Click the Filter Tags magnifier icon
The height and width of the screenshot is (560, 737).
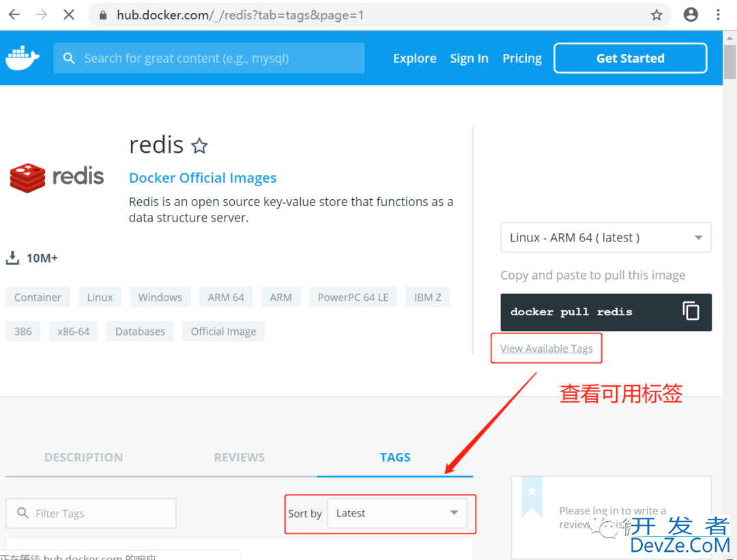tap(23, 513)
